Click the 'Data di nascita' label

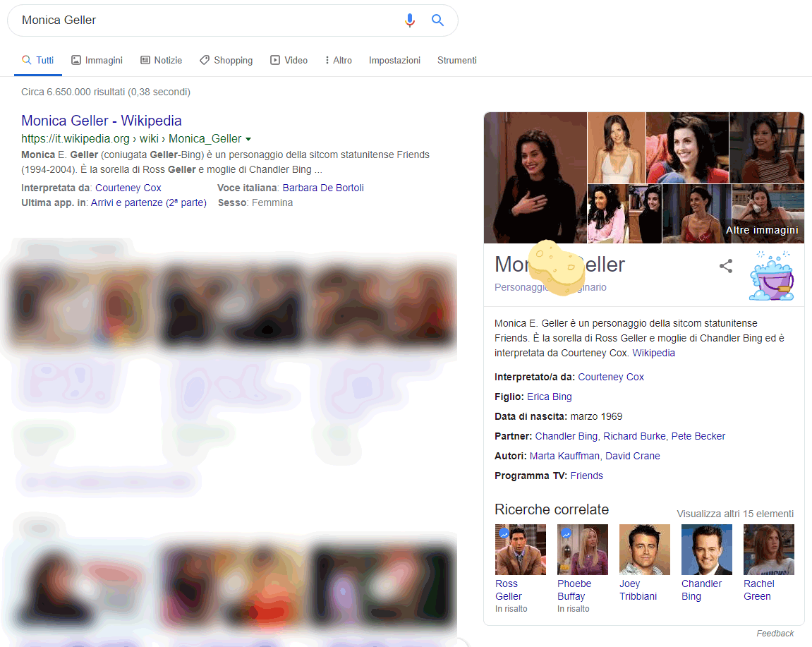[x=531, y=416]
